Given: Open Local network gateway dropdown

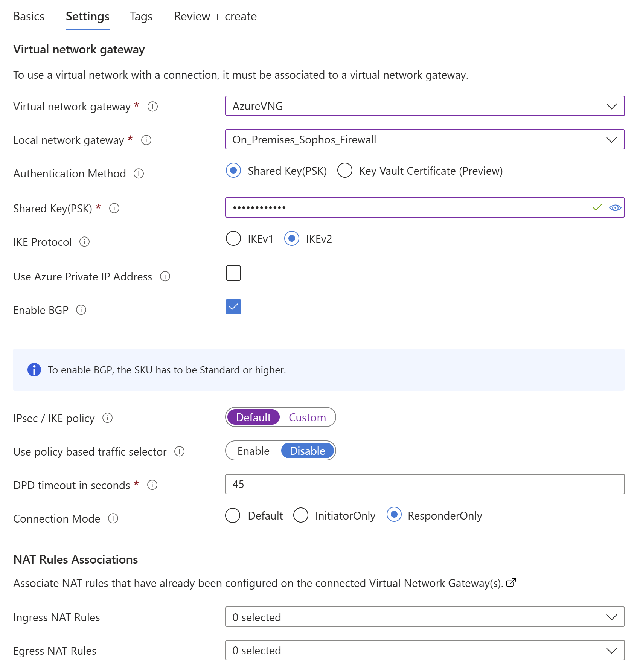Looking at the screenshot, I should click(x=425, y=140).
